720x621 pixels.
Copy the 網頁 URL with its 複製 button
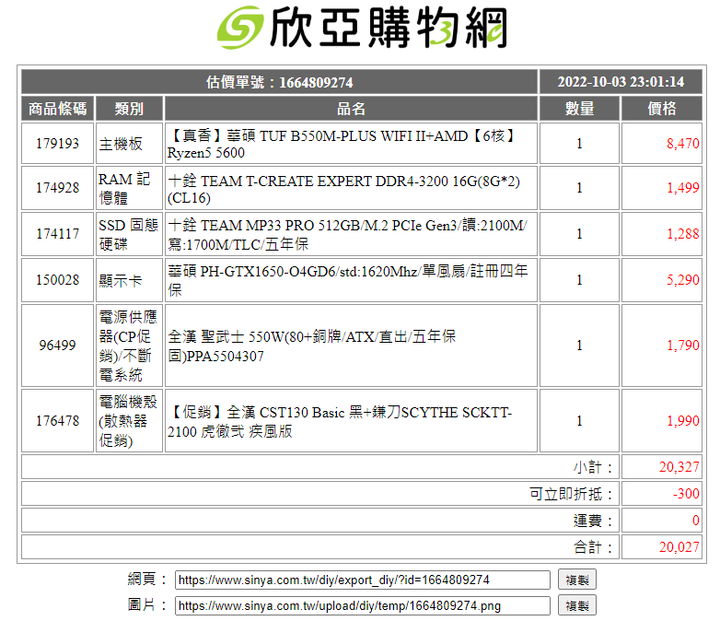tap(577, 580)
